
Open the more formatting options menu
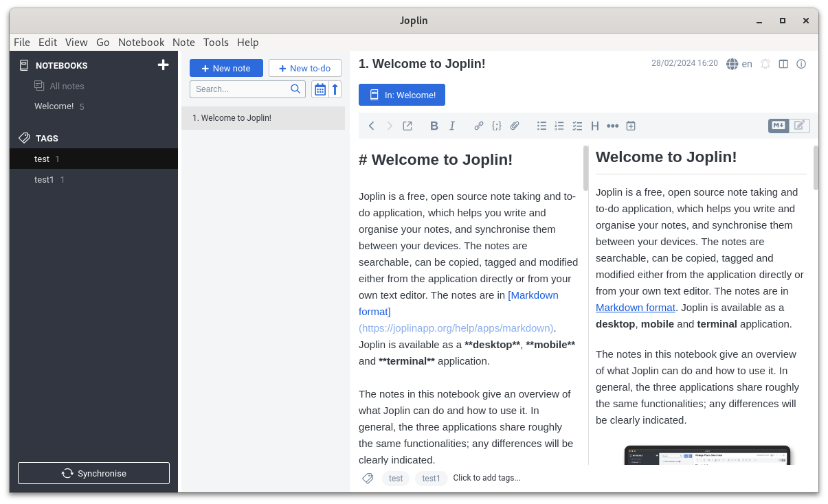point(612,126)
